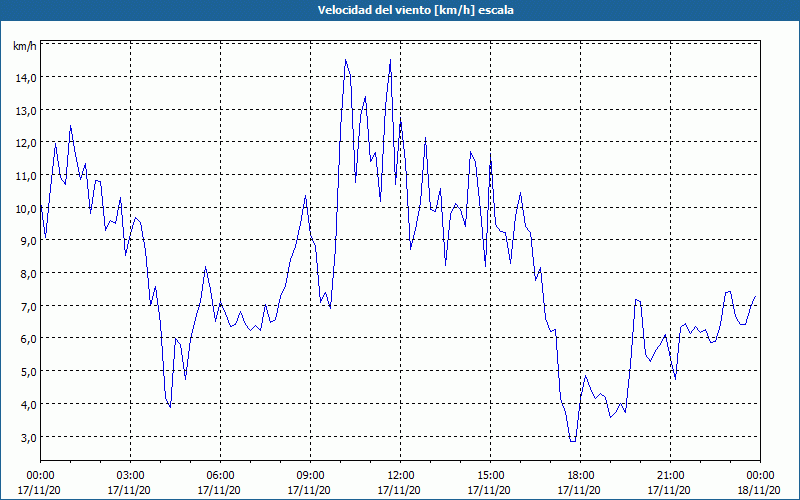Click the lowest point of the wind curve

573,441
